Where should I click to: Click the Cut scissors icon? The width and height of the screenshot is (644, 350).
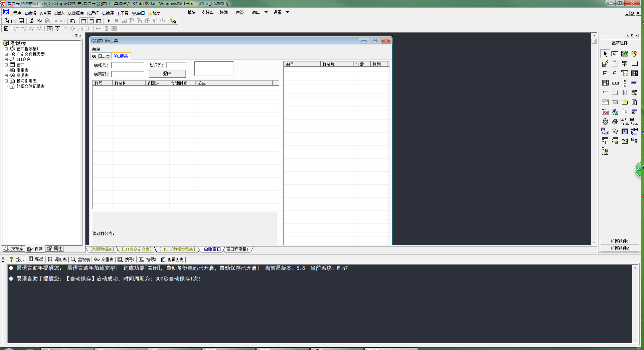32,21
